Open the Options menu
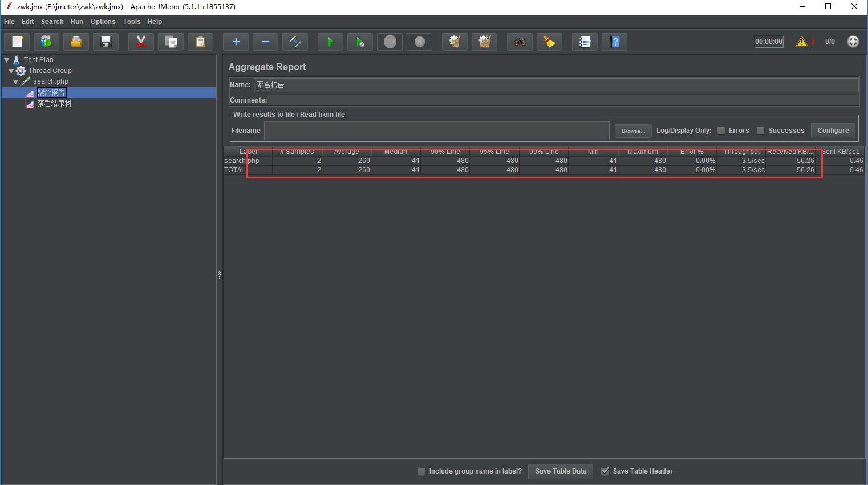The height and width of the screenshot is (485, 868). pos(103,22)
